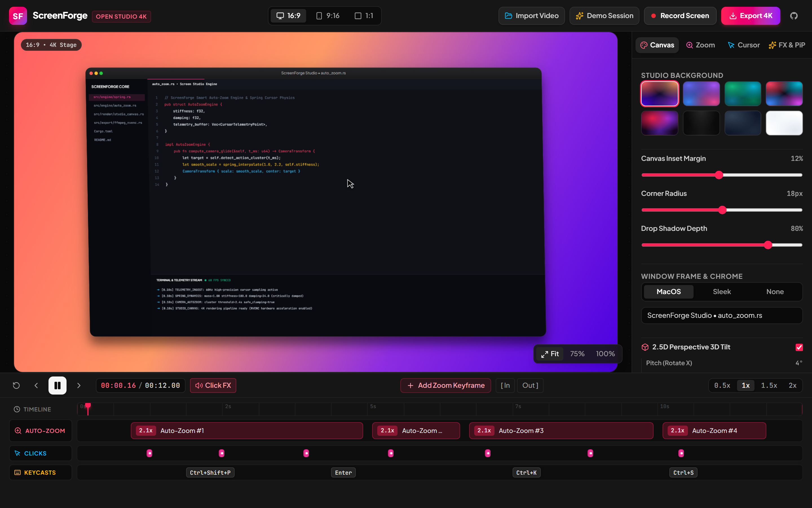812x508 pixels.
Task: Open the GitHub icon link
Action: [794, 16]
